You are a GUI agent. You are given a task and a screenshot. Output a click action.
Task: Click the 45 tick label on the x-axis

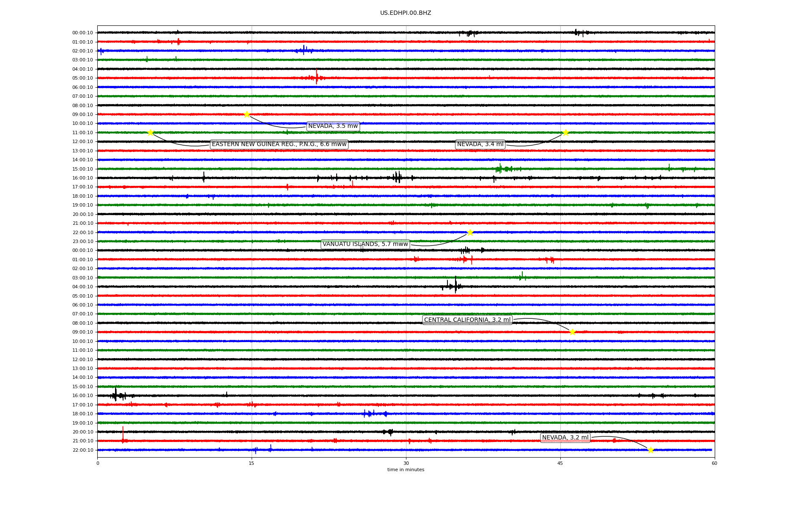(x=560, y=463)
